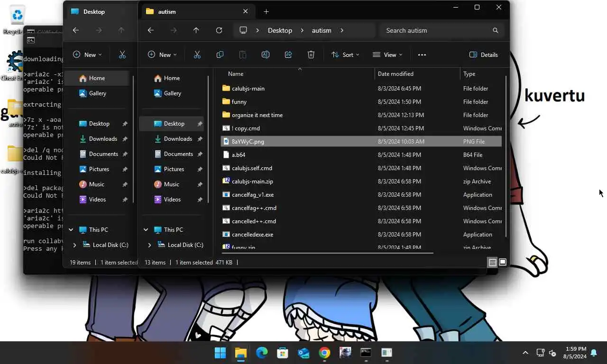Viewport: 607px width, 364px height.
Task: Click Desktop in the address breadcrumb
Action: coord(280,30)
